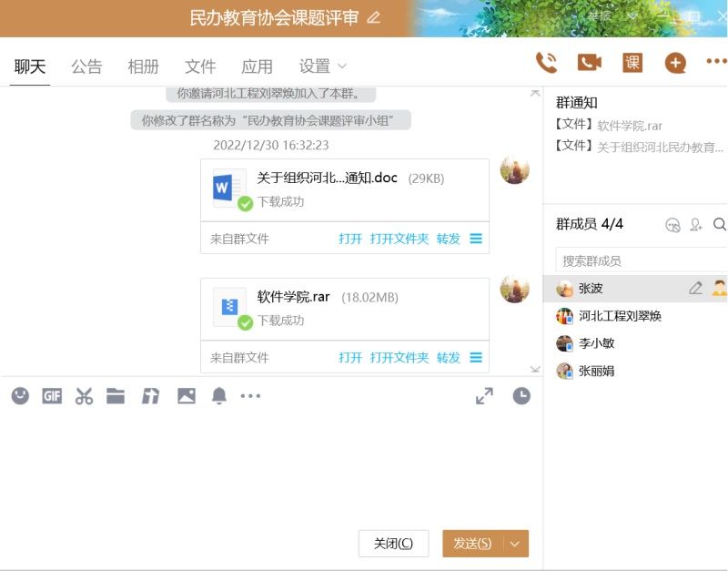728x571 pixels.
Task: Click the 关闭(C) button
Action: 393,544
